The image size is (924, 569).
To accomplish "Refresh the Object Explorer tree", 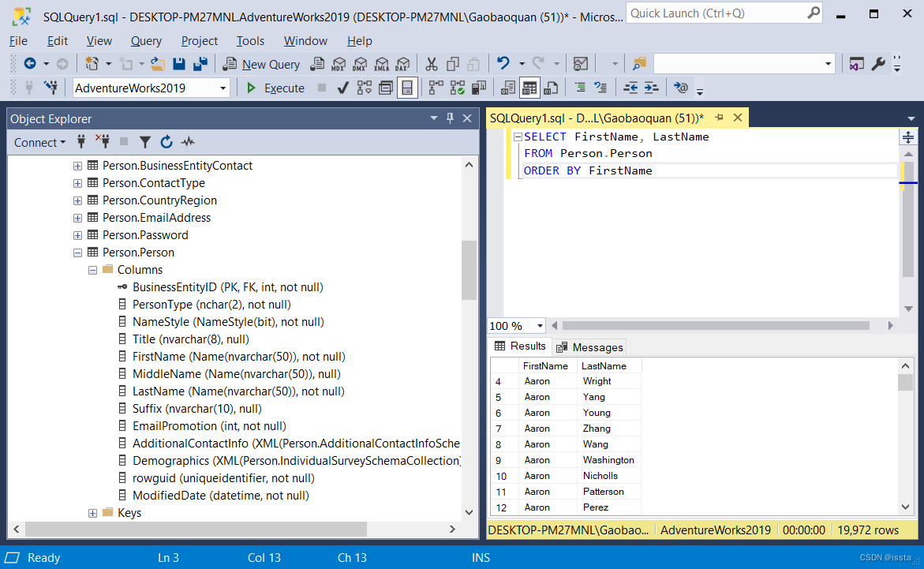I will pos(166,142).
